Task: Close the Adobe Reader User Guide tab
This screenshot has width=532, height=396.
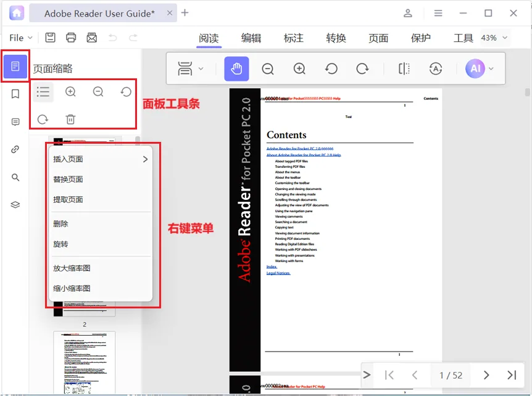Action: click(x=170, y=13)
